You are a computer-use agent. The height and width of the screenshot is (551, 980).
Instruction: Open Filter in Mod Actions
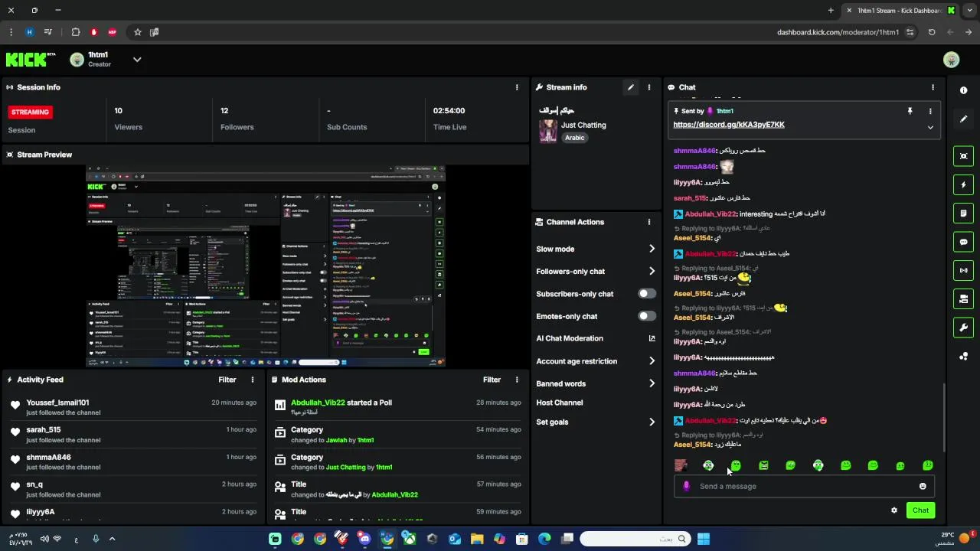click(492, 380)
